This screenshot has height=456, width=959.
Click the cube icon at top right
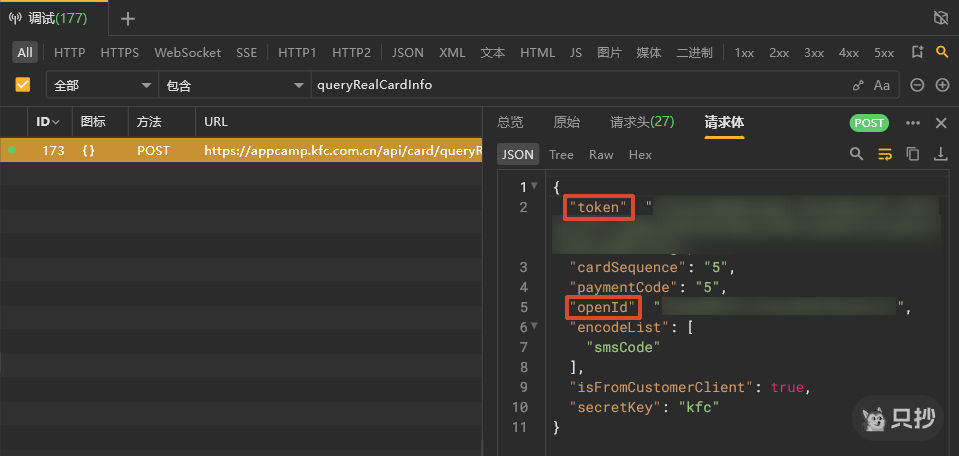click(x=941, y=18)
